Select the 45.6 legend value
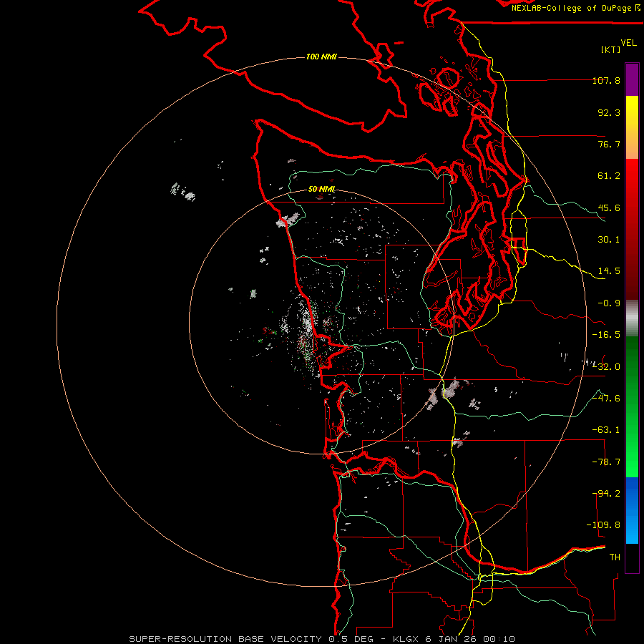 [609, 208]
